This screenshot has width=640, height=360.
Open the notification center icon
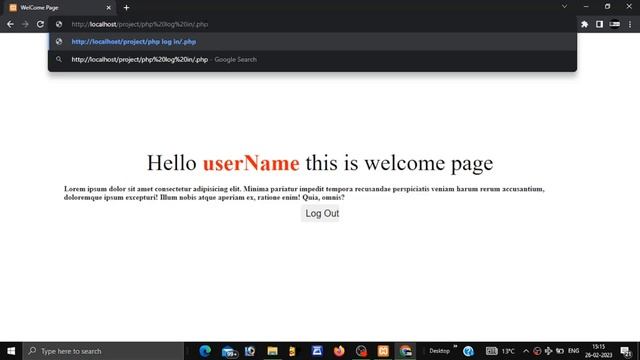click(x=626, y=351)
